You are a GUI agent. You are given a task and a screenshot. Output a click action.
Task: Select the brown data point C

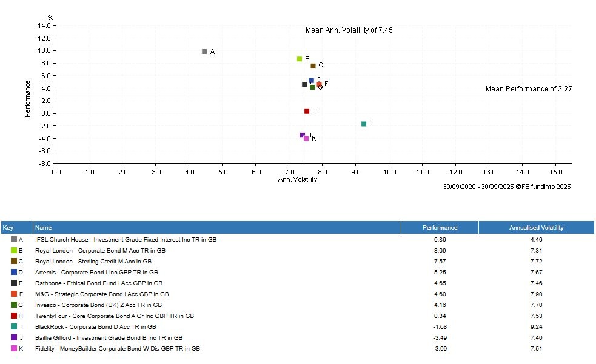click(x=313, y=65)
